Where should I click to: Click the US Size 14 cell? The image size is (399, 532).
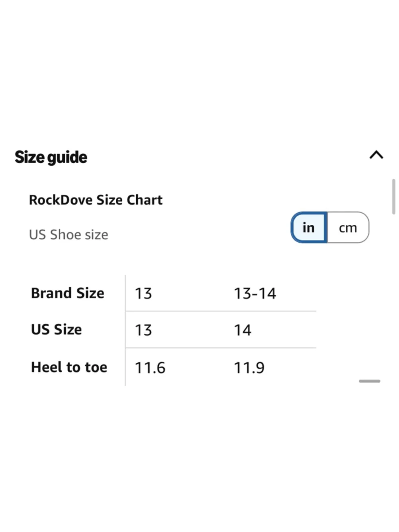[x=243, y=330]
